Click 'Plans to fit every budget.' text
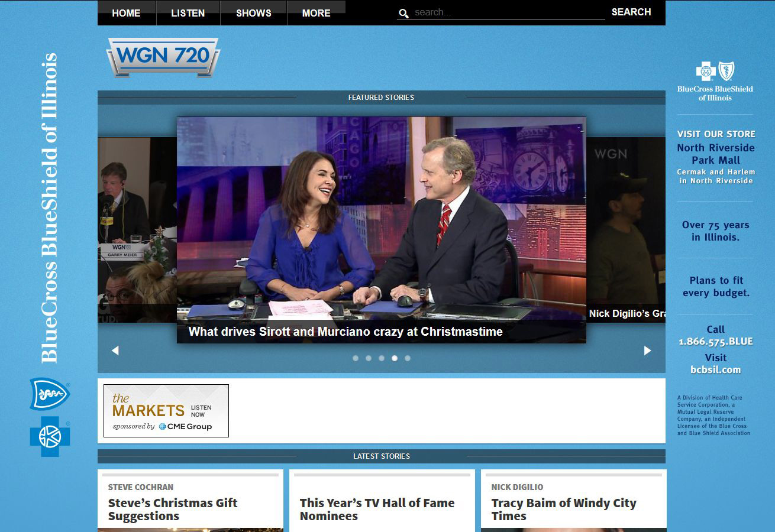The height and width of the screenshot is (532, 775). [x=716, y=287]
